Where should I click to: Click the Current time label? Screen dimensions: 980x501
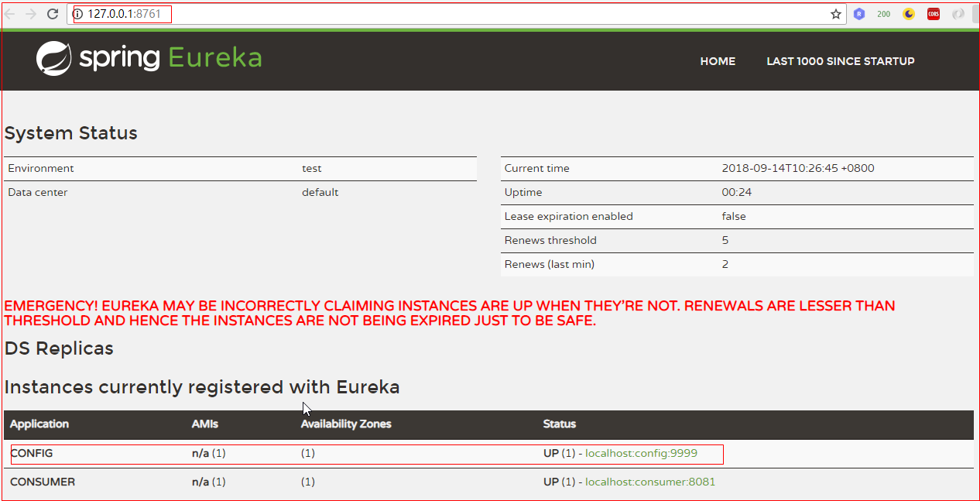coord(536,168)
